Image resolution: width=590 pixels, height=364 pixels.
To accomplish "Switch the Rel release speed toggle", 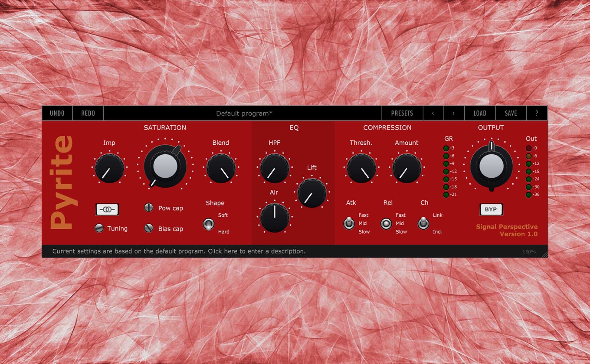I will (386, 224).
